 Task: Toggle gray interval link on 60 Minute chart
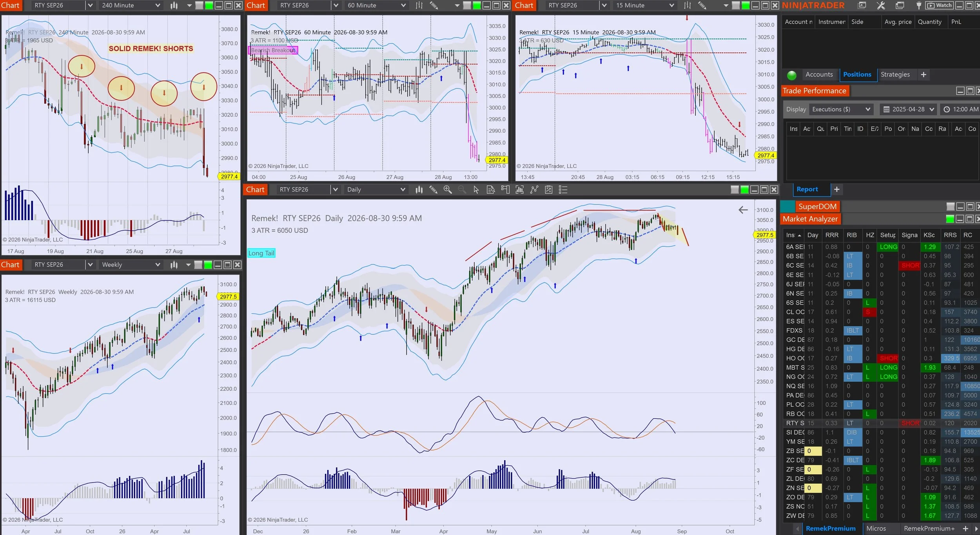tap(467, 5)
